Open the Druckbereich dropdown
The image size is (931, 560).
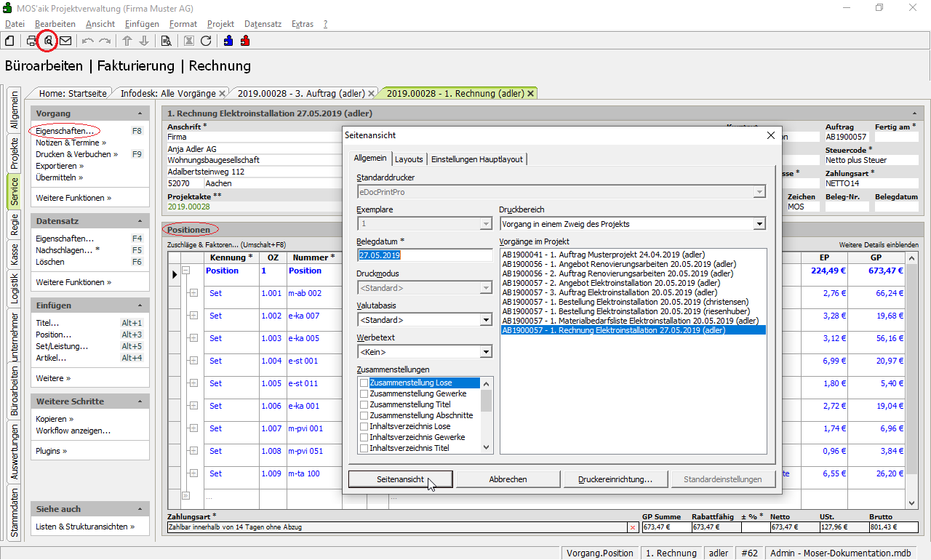(759, 224)
